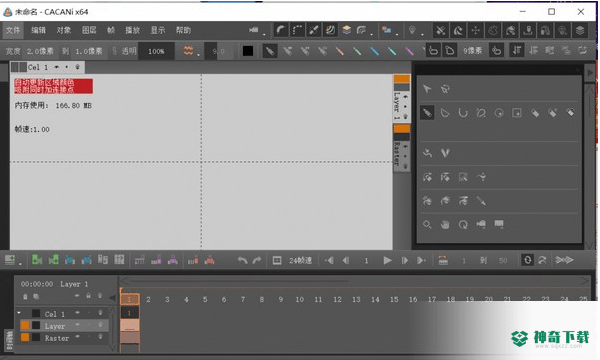Select the rotate view tool
The image size is (600, 360).
(463, 225)
